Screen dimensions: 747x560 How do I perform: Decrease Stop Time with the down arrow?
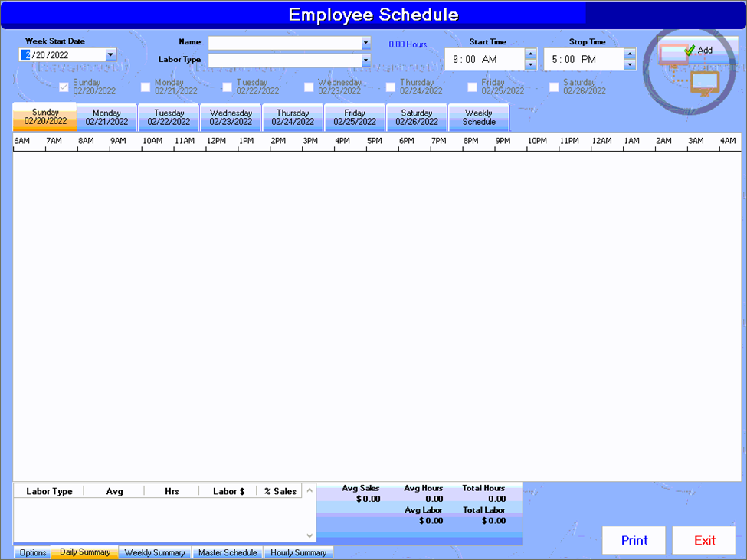point(629,64)
